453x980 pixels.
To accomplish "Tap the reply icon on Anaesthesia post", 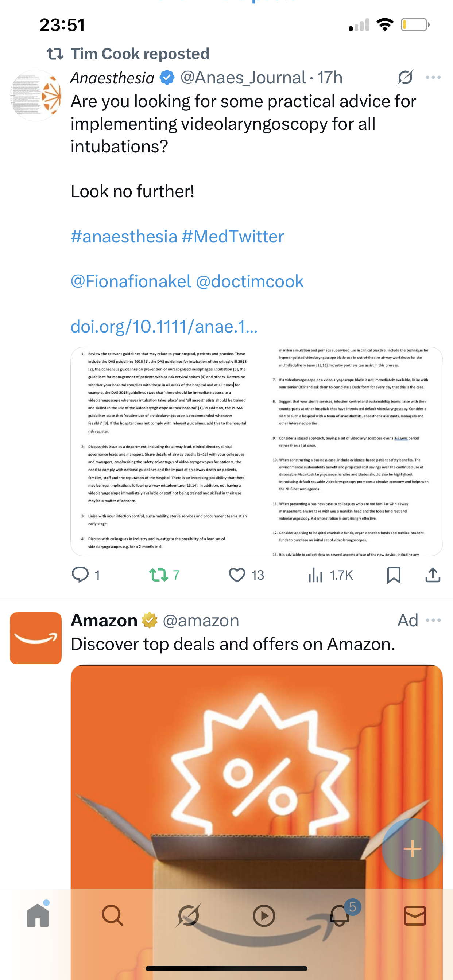I will [x=80, y=575].
